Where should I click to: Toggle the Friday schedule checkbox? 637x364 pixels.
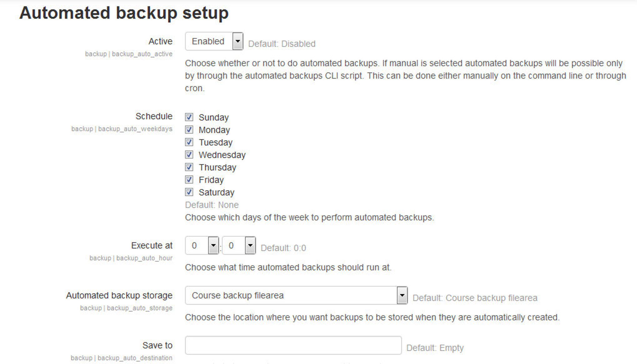[x=188, y=180]
